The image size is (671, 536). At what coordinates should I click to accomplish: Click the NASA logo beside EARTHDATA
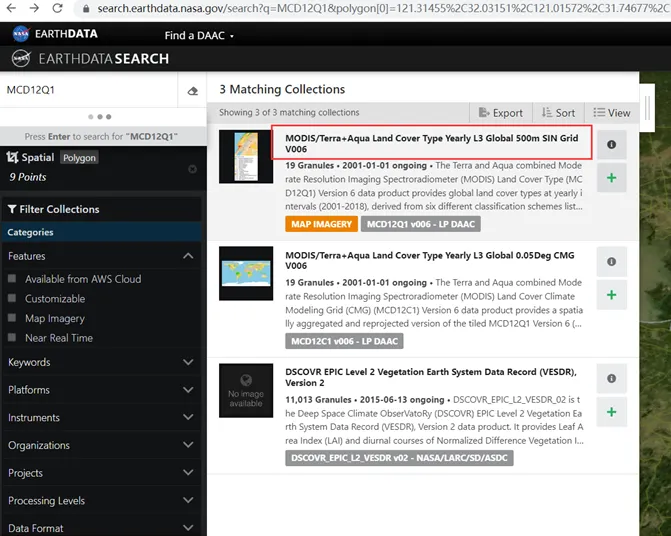tap(21, 34)
